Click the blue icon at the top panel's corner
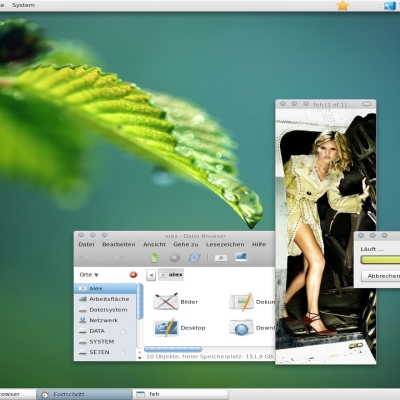 click(390, 5)
